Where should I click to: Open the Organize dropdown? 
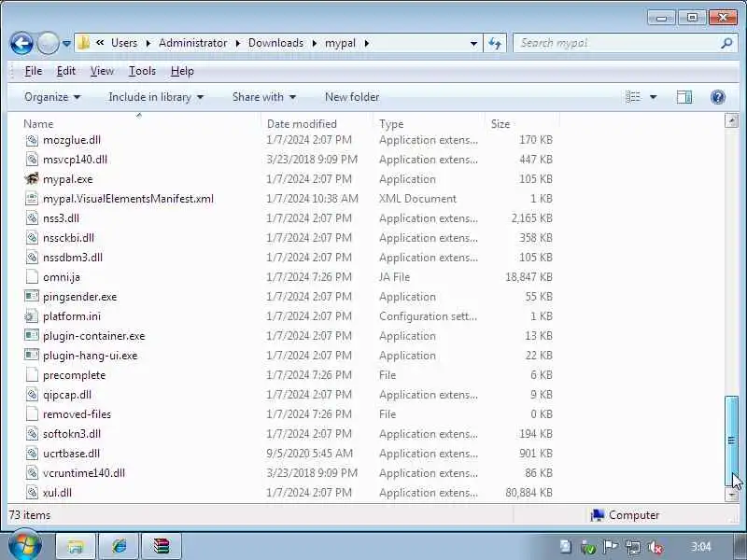(x=52, y=97)
